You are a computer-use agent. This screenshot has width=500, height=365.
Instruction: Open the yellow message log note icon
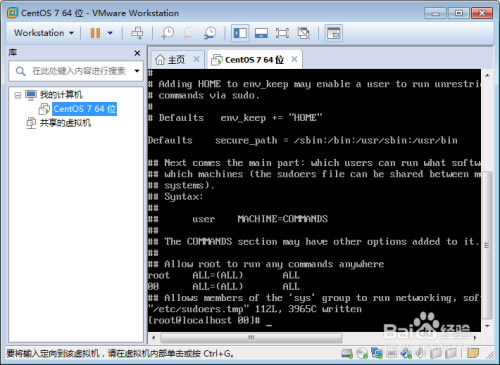(x=473, y=353)
